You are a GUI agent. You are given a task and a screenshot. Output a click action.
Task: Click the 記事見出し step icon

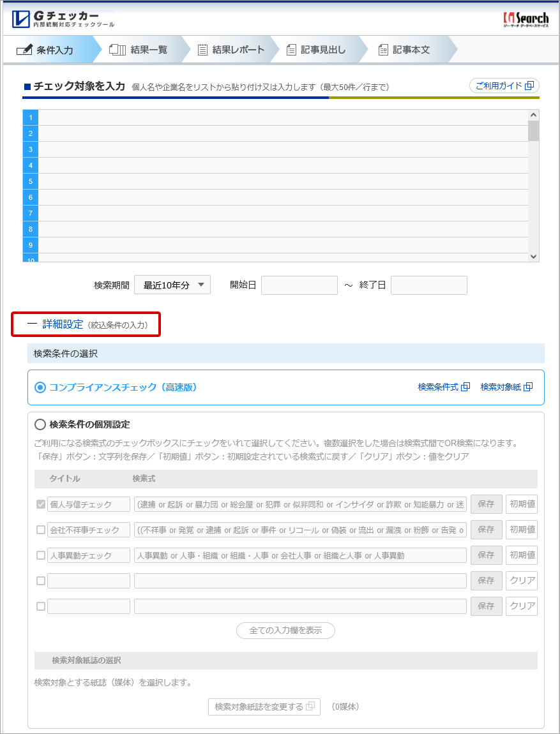coord(292,50)
